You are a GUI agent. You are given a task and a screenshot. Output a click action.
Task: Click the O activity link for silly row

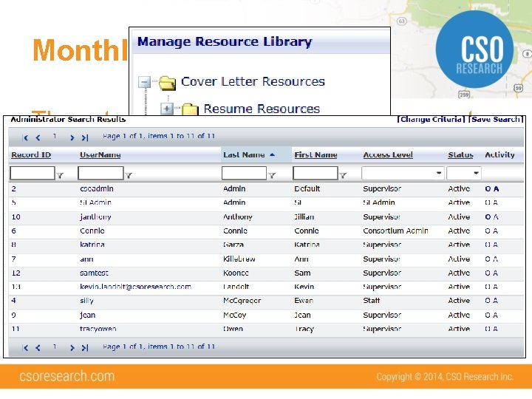coord(488,301)
